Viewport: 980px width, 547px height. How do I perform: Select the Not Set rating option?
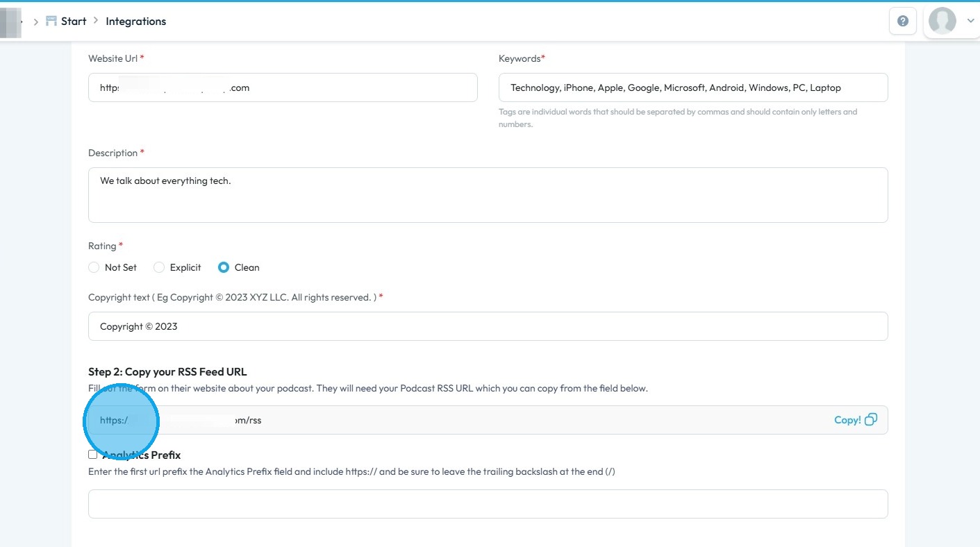tap(94, 267)
